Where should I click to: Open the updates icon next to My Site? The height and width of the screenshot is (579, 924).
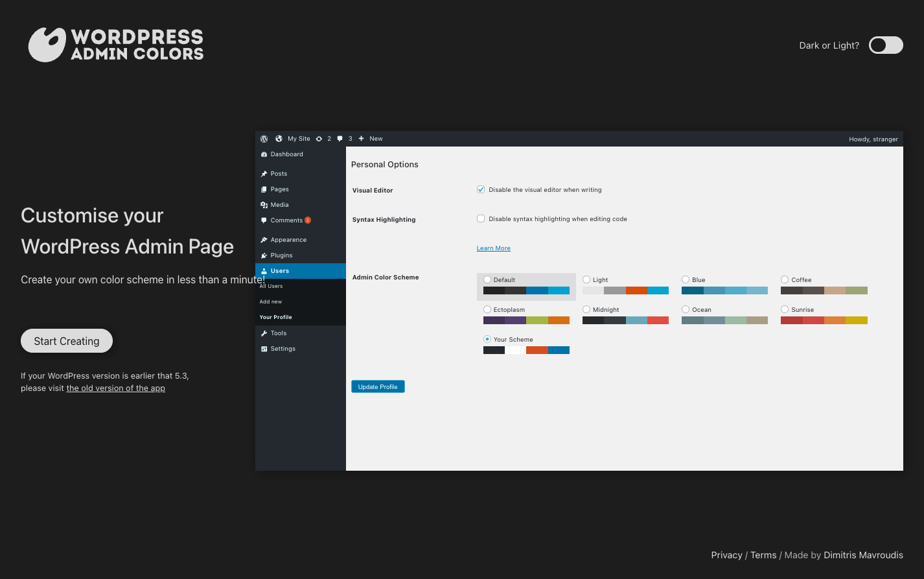click(319, 138)
